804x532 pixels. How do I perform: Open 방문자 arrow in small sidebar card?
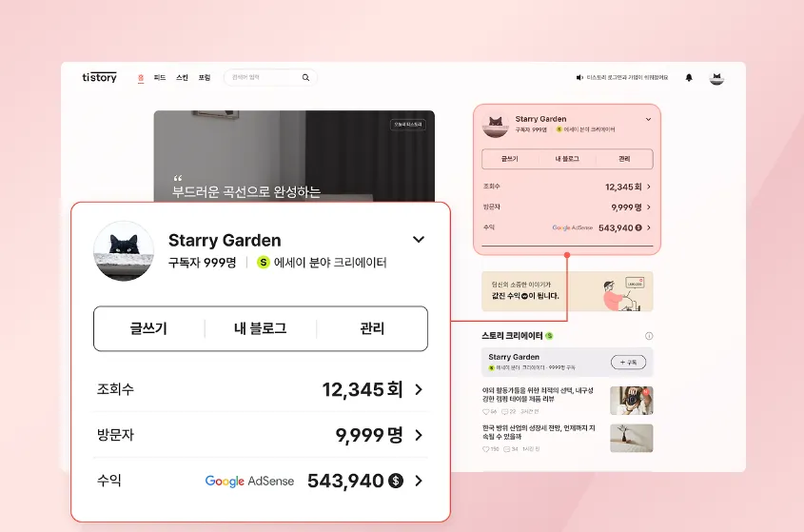pos(649,207)
